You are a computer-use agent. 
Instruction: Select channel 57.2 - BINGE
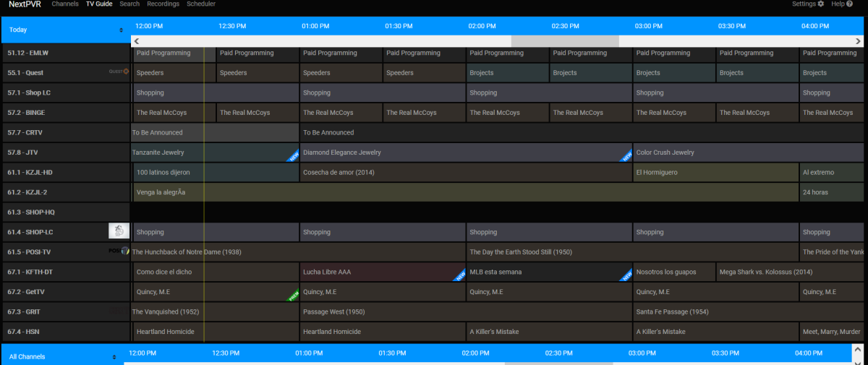pos(65,113)
